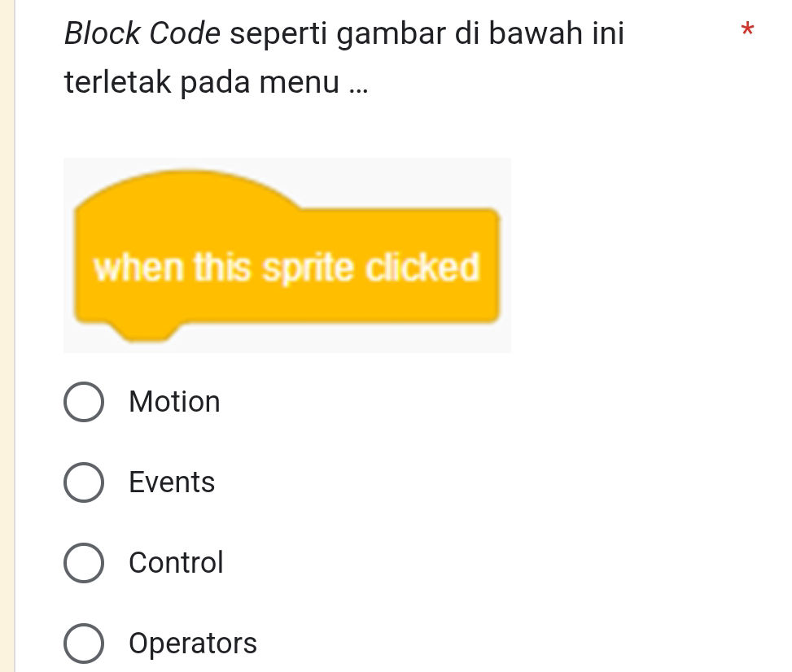The height and width of the screenshot is (672, 792).
Task: Click the left edge scrollbar region
Action: click(x=7, y=336)
